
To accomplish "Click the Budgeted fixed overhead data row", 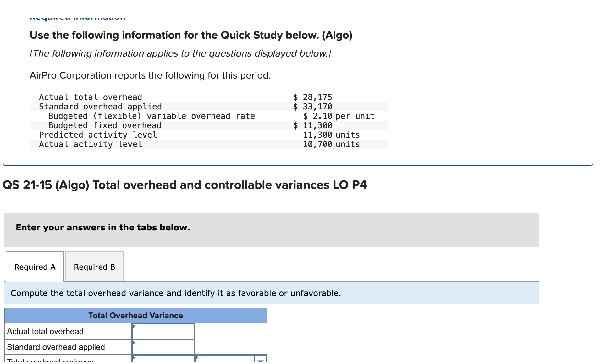I will (x=105, y=125).
